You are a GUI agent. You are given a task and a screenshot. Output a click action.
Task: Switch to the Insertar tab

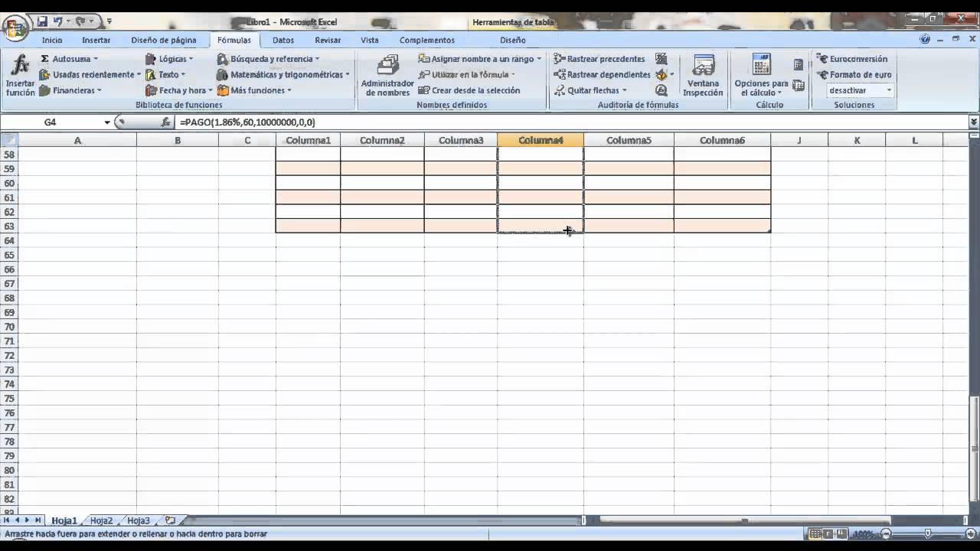pos(96,40)
